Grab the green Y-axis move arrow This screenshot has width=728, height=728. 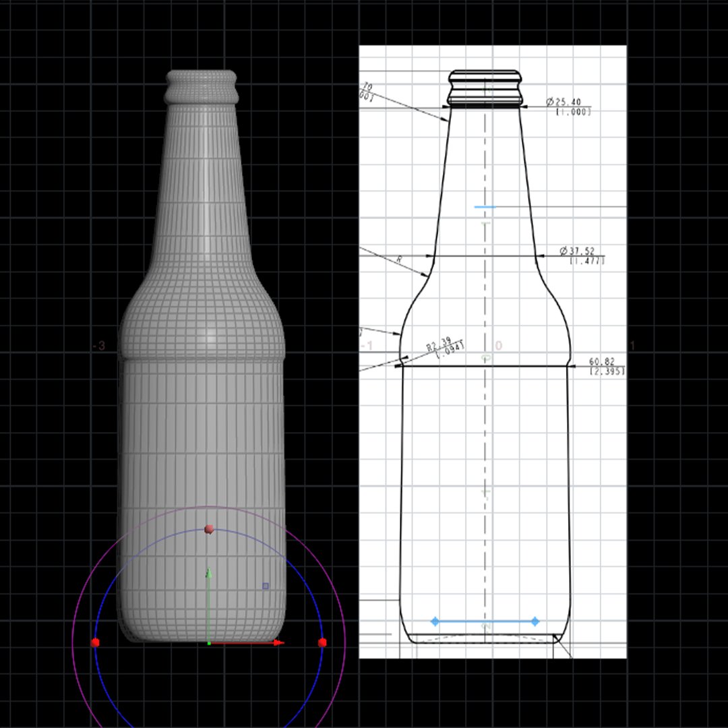tap(209, 574)
